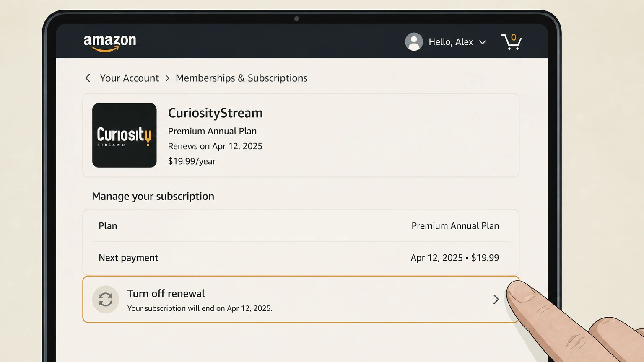Click Apr 12, 2025 • $19.99 payment value
Viewport: 644px width, 362px height.
pyautogui.click(x=455, y=258)
